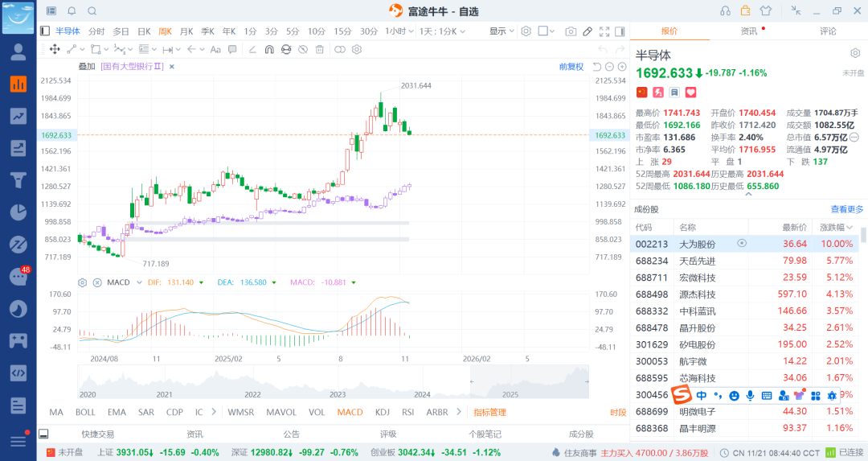Open search magnifier in title bar
The height and width of the screenshot is (461, 868).
click(92, 11)
